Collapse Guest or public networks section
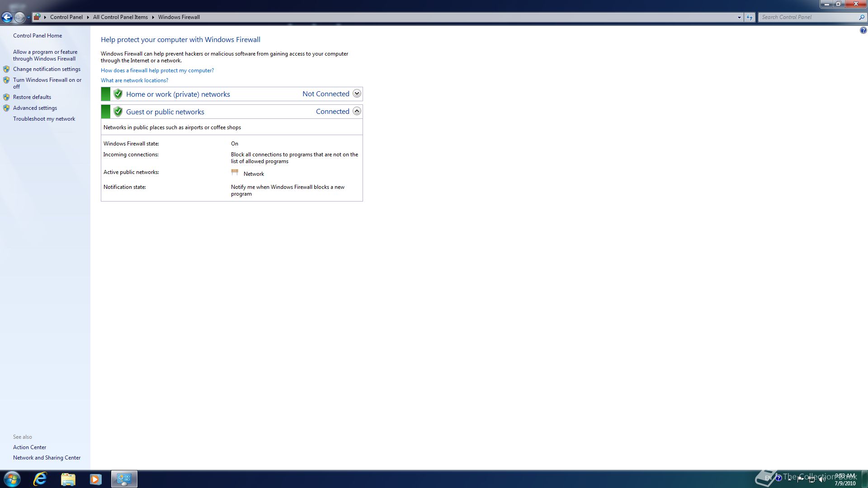Viewport: 868px width, 488px height. (357, 111)
